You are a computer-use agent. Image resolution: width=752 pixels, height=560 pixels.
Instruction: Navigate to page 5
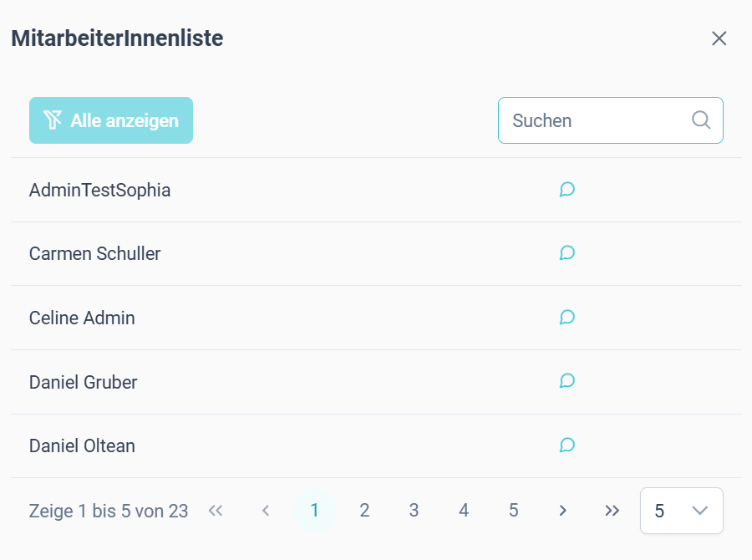[514, 511]
